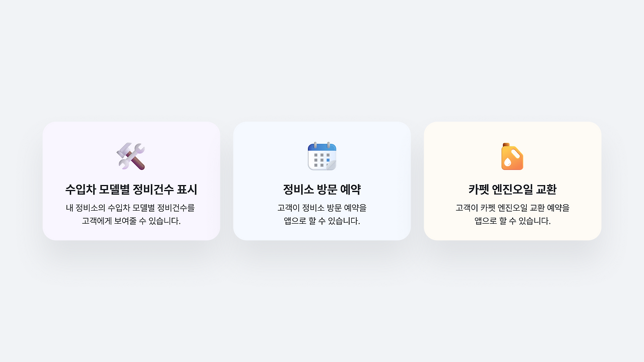Click the 카펫 엔진오일 교환 heading
The image size is (644, 362).
(x=512, y=189)
